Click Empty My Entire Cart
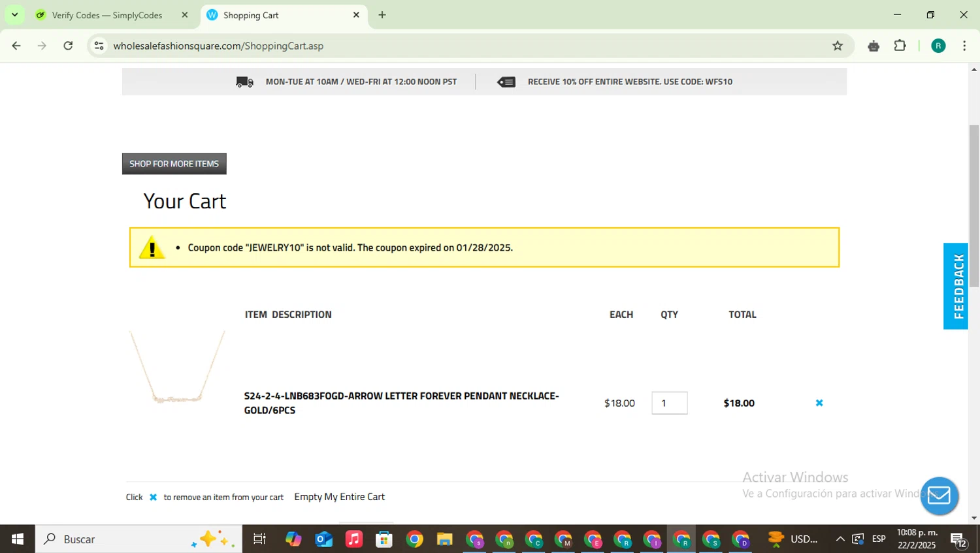Viewport: 980px width, 553px height. point(339,497)
